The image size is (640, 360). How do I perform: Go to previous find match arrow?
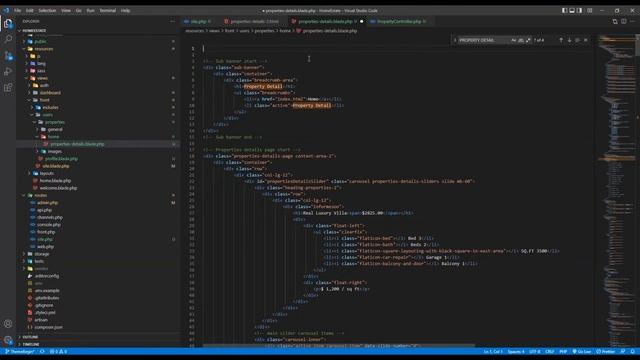click(561, 40)
